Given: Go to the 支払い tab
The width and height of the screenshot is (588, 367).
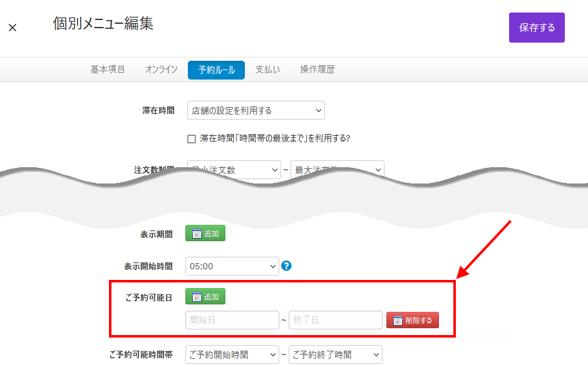Looking at the screenshot, I should (x=267, y=70).
